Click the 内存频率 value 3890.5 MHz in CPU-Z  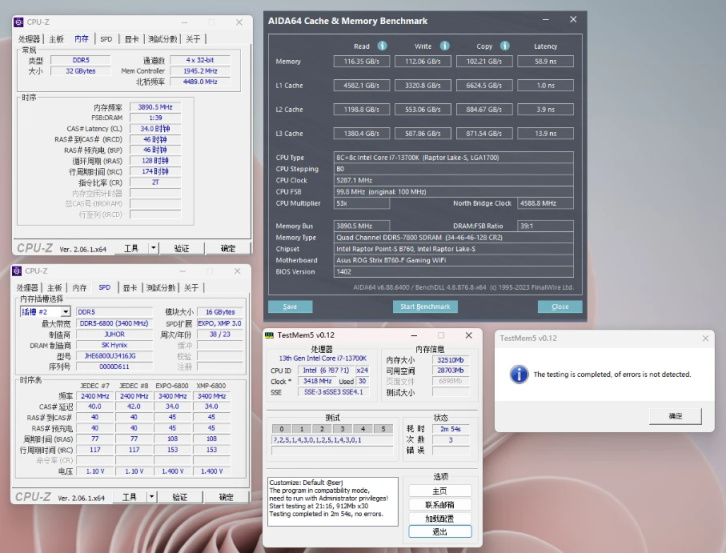tap(155, 107)
